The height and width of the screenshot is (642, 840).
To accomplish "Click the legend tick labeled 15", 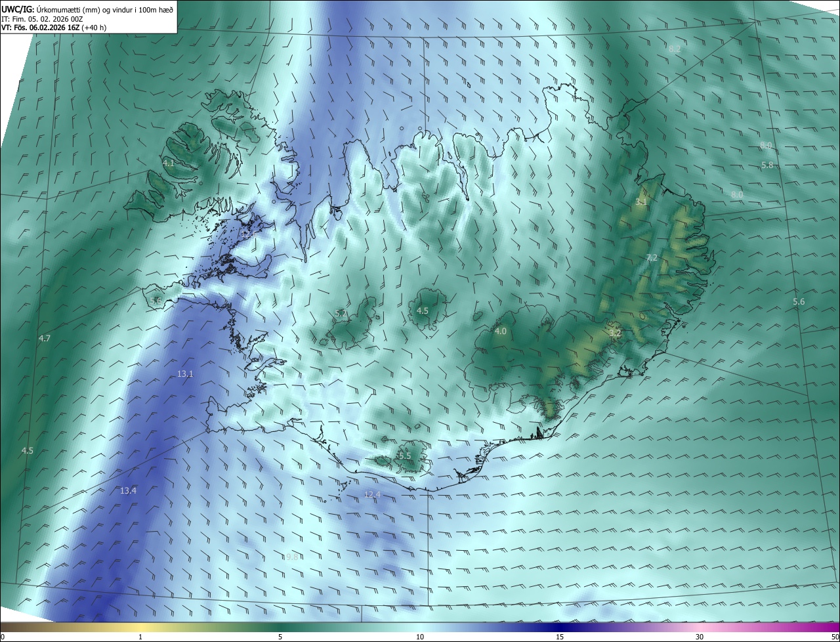I will pos(560,637).
